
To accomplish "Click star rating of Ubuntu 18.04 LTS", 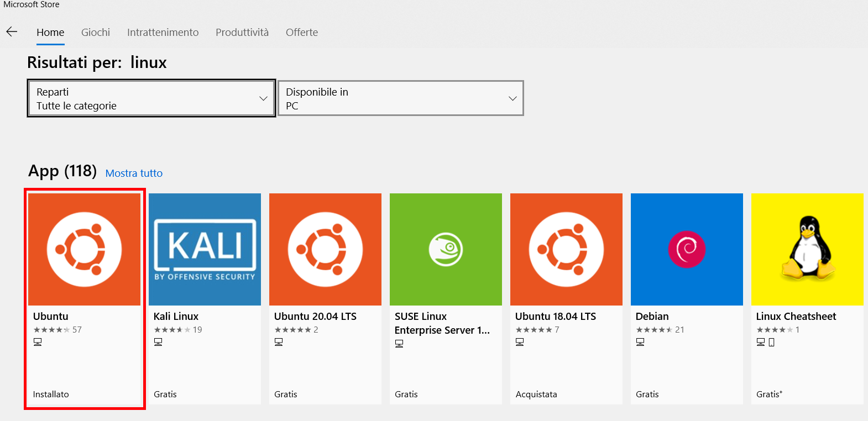I will tap(534, 330).
